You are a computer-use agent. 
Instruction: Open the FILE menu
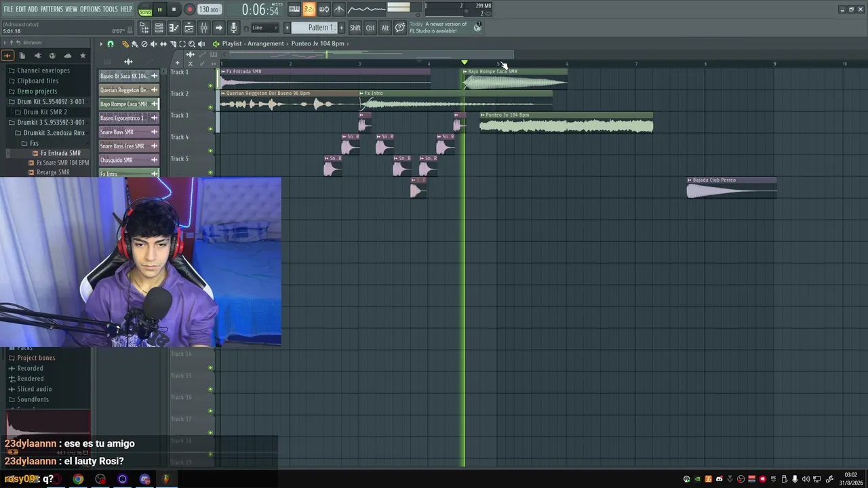click(8, 9)
